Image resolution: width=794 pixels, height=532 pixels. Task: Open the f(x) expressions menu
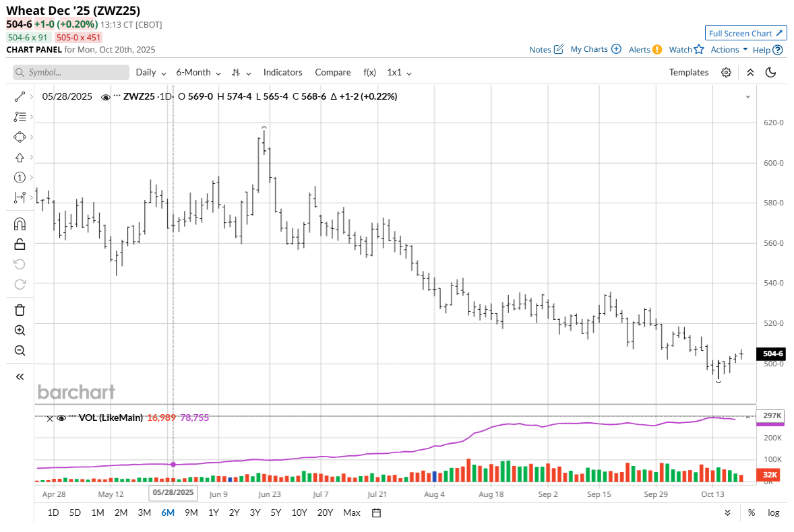click(x=369, y=72)
